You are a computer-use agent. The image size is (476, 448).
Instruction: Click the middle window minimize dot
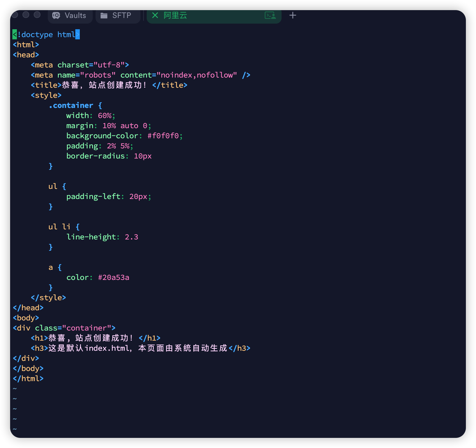(x=26, y=15)
